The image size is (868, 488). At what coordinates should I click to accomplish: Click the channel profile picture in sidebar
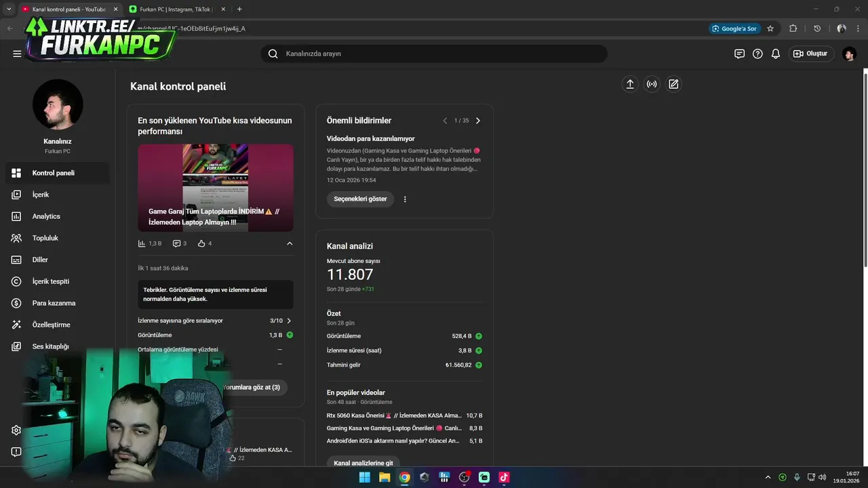(58, 104)
